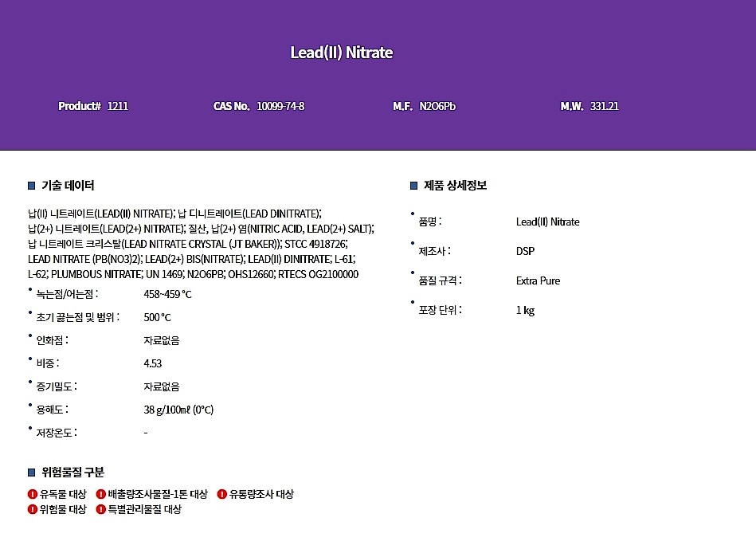This screenshot has height=553, width=756.
Task: Click the 제조사 label
Action: pos(434,251)
